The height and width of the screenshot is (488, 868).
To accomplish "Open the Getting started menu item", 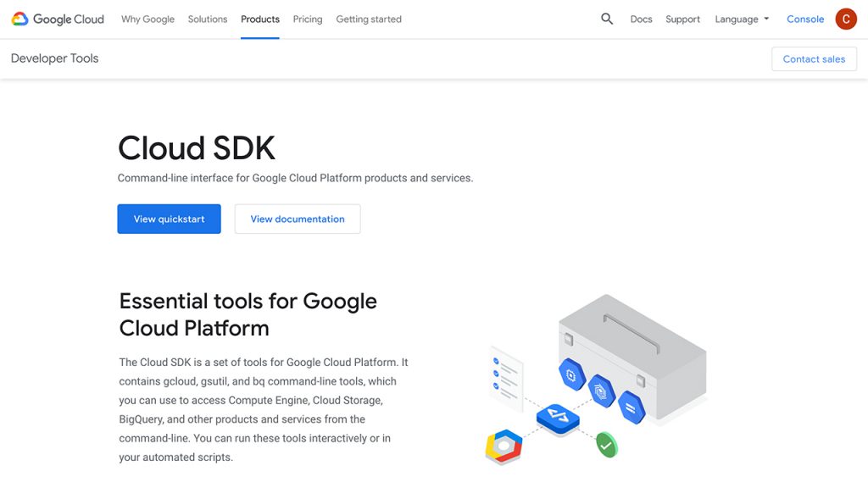I will coord(369,19).
